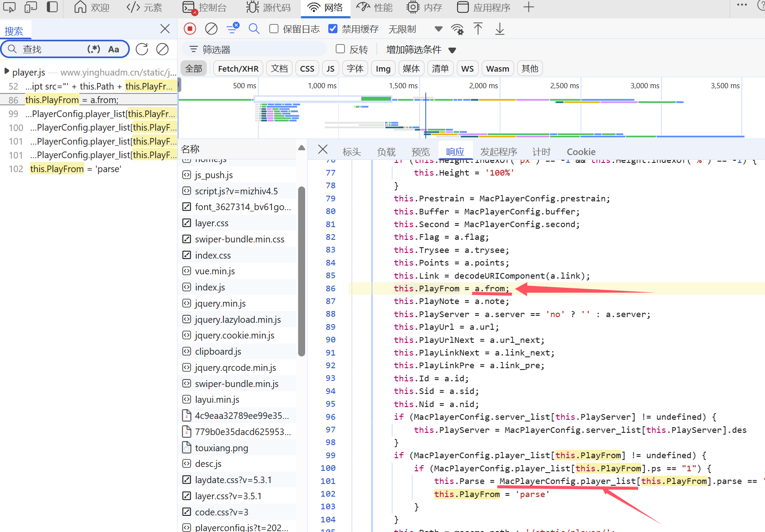Tick the 反转 filter checkbox
Image resolution: width=765 pixels, height=532 pixels.
(x=340, y=49)
